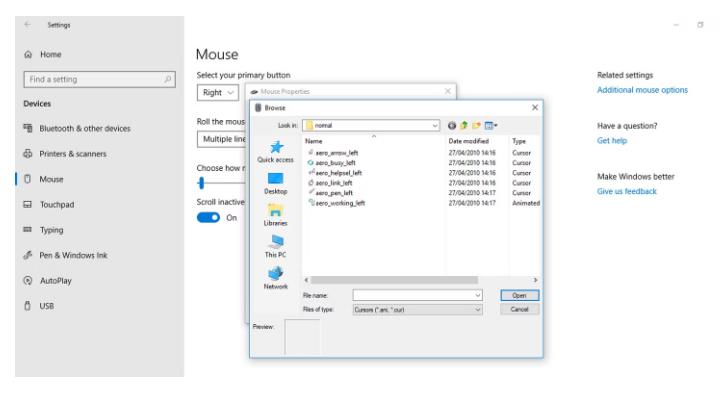The height and width of the screenshot is (394, 720).
Task: Click the left arrow of the file list scrollbar
Action: point(306,280)
